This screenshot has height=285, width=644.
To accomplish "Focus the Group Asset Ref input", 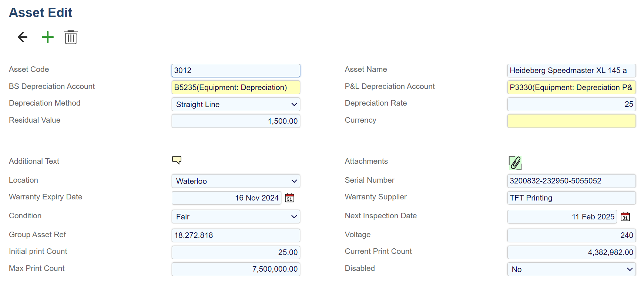I will point(236,235).
